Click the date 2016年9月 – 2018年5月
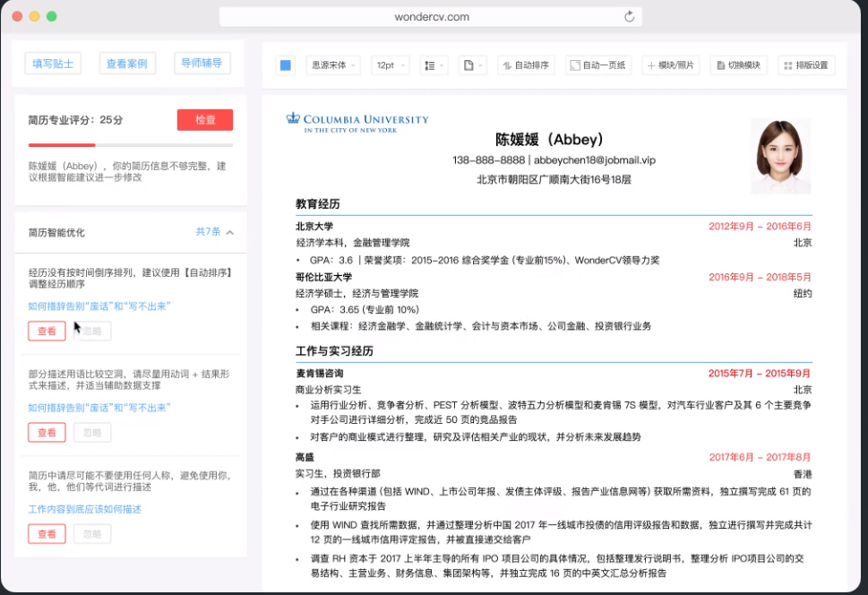 pos(760,277)
